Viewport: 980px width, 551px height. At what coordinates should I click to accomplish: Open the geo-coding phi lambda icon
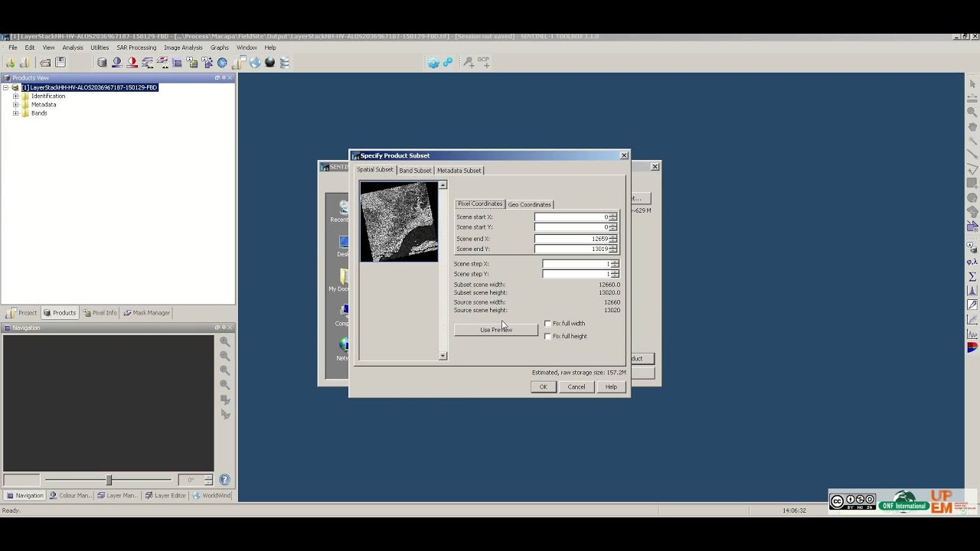click(x=972, y=262)
